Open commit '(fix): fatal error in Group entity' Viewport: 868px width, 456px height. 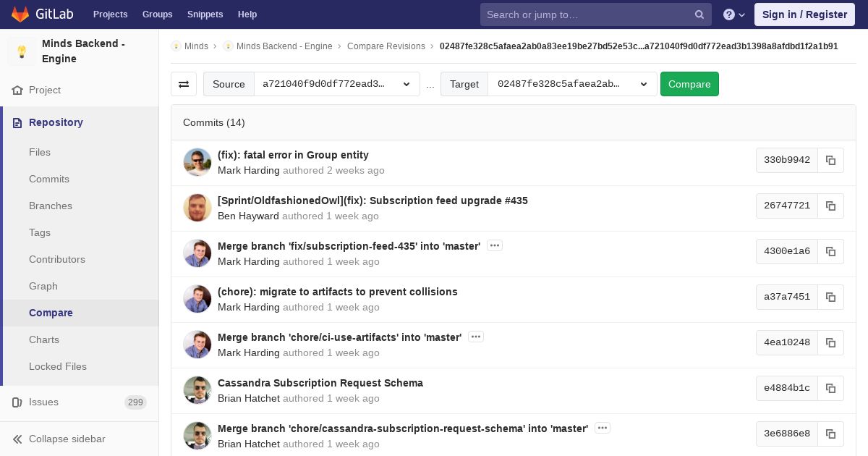point(293,155)
